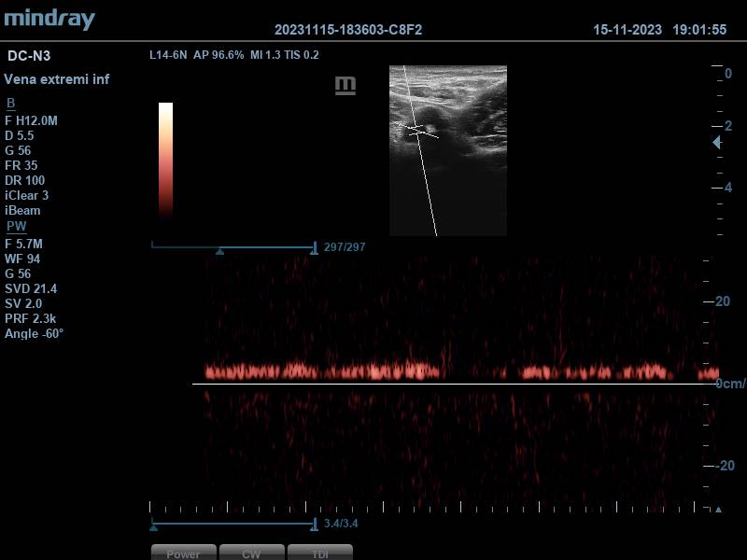
Task: Click the Mindray logo
Action: point(49,20)
